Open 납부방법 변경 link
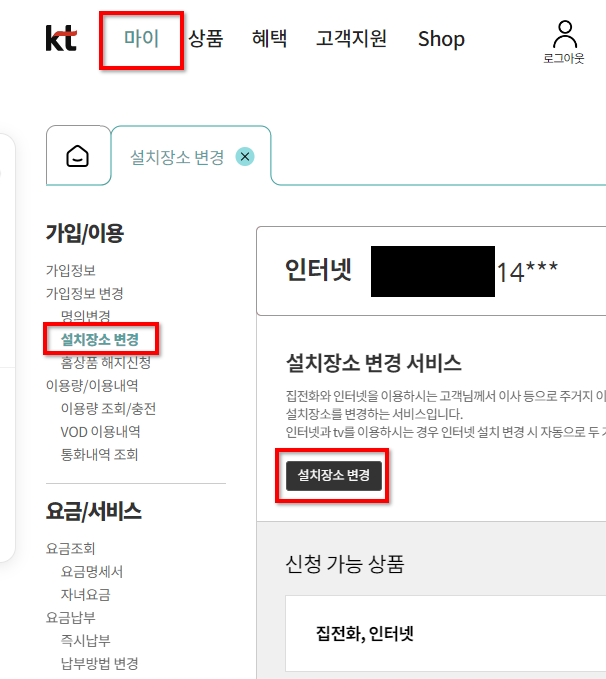 pyautogui.click(x=100, y=663)
